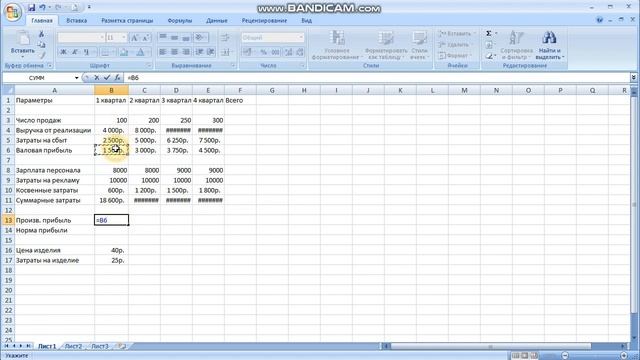The image size is (640, 360).
Task: Save the workbook via quick access toolbar
Action: [x=31, y=7]
